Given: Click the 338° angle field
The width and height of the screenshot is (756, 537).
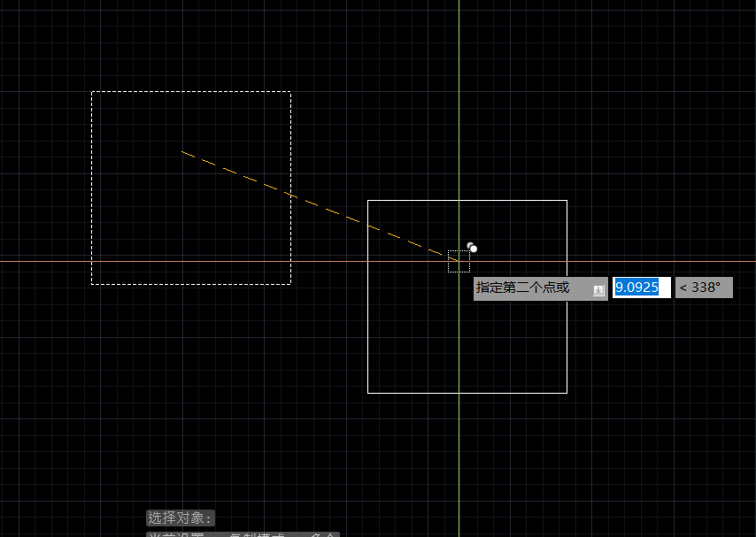Looking at the screenshot, I should pos(703,288).
